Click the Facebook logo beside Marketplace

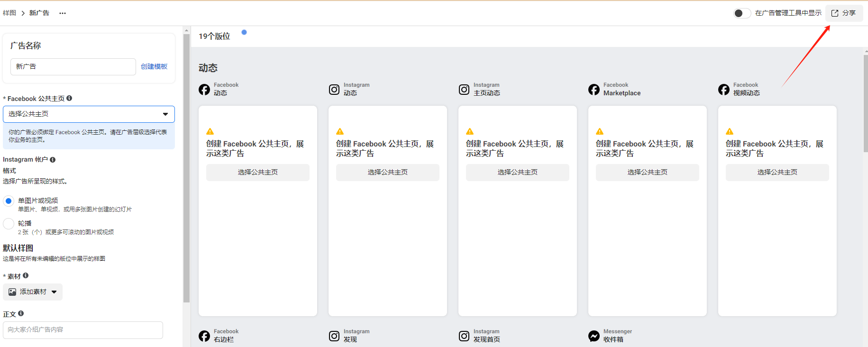[594, 90]
